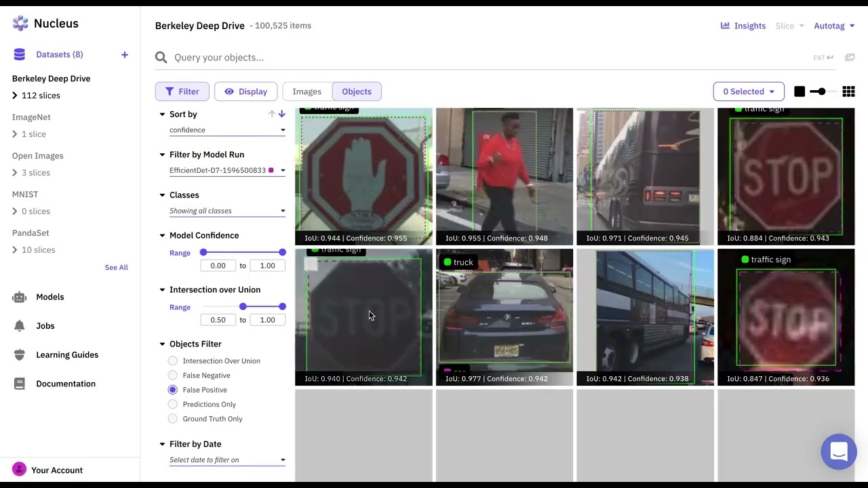Click the Nucleus logo icon
This screenshot has height=488, width=868.
tap(20, 24)
